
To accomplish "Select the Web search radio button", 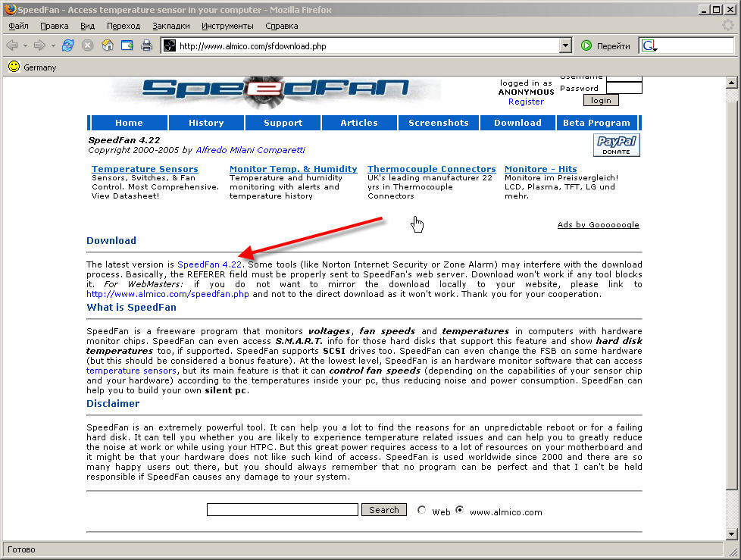I will tap(421, 510).
